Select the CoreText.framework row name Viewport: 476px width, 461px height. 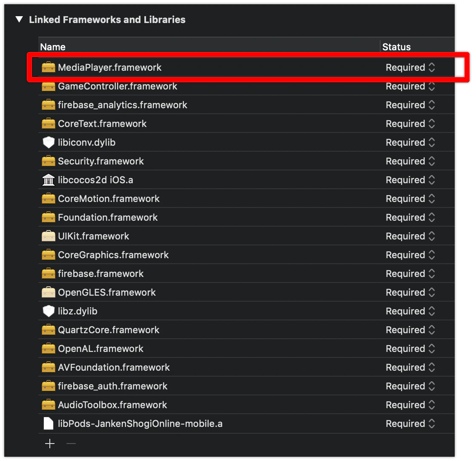pyautogui.click(x=102, y=124)
